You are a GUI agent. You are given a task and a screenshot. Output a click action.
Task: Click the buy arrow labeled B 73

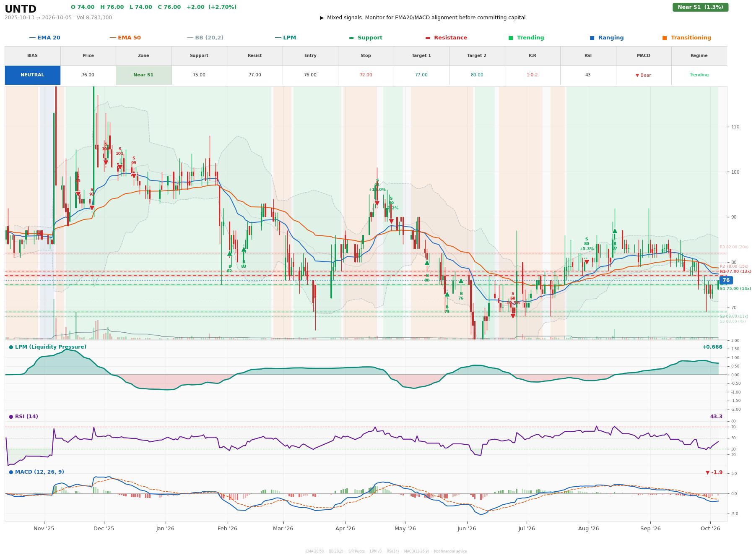(x=447, y=294)
